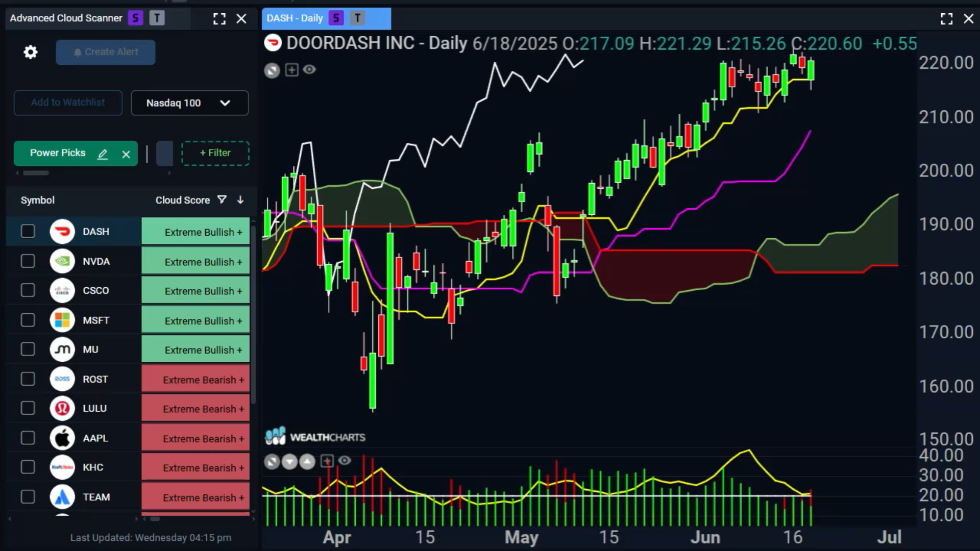Click the Cloud Score column header

(x=183, y=200)
